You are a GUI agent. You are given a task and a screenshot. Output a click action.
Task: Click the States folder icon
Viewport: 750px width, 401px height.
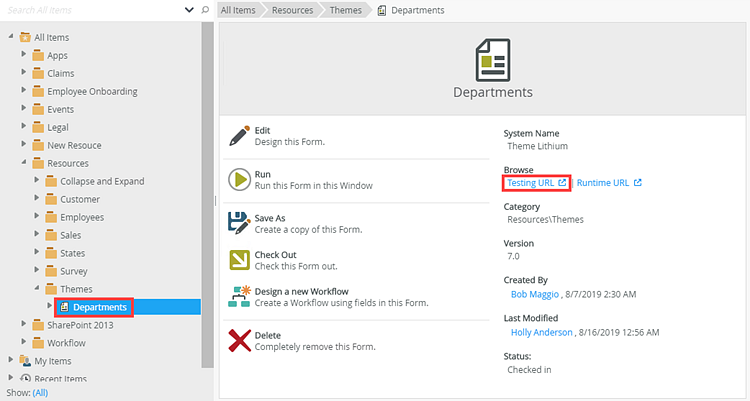click(x=51, y=253)
